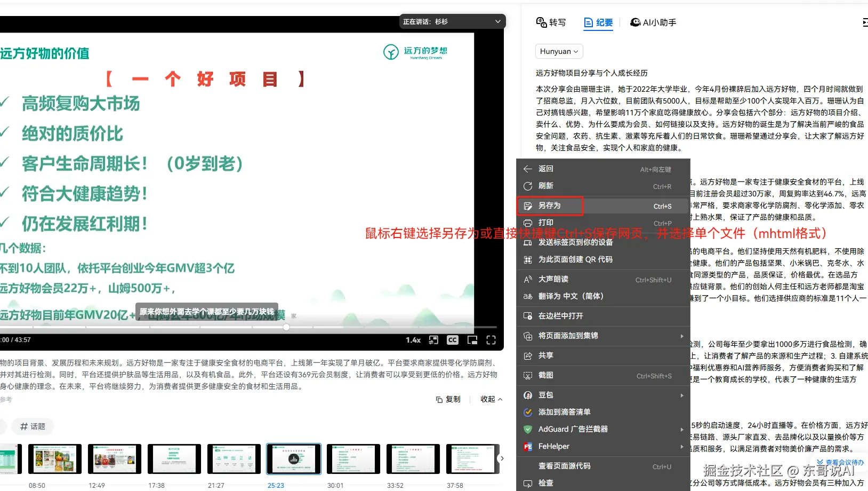Choose 为此页面创建 QR 代码
The width and height of the screenshot is (868, 491).
pyautogui.click(x=603, y=259)
